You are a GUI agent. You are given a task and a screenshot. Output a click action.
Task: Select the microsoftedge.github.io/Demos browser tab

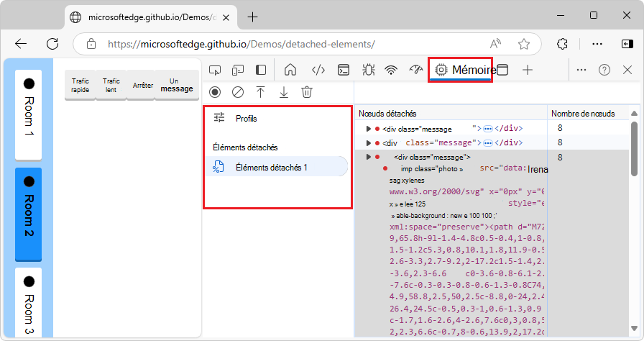[151, 17]
